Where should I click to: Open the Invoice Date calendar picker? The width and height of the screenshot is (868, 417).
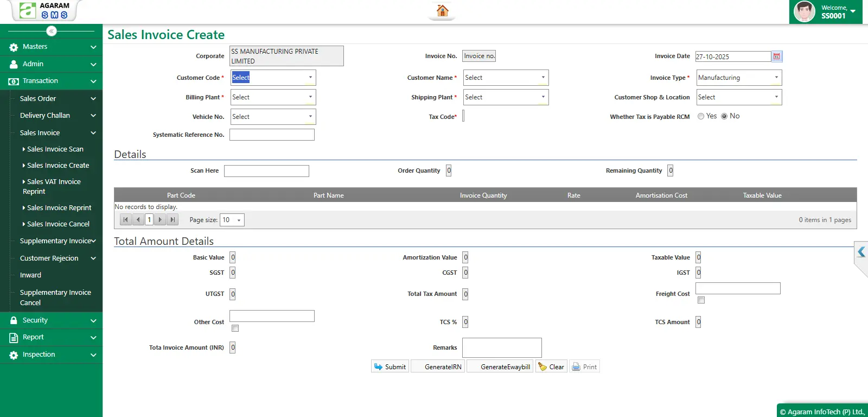pos(777,56)
